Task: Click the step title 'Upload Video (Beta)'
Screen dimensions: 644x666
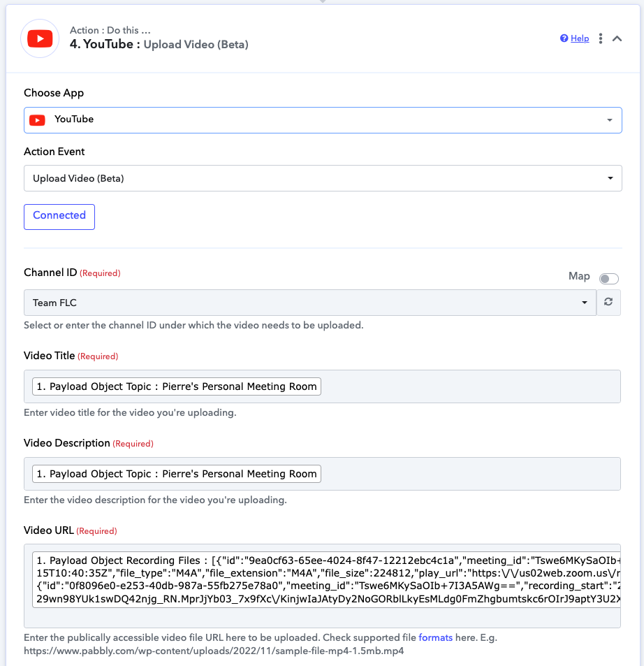Action: point(196,45)
